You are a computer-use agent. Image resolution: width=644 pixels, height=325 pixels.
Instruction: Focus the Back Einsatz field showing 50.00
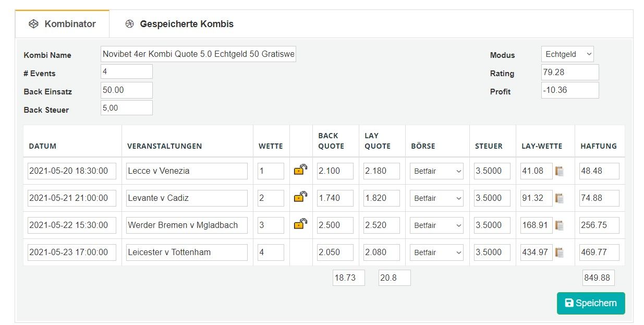(x=127, y=90)
